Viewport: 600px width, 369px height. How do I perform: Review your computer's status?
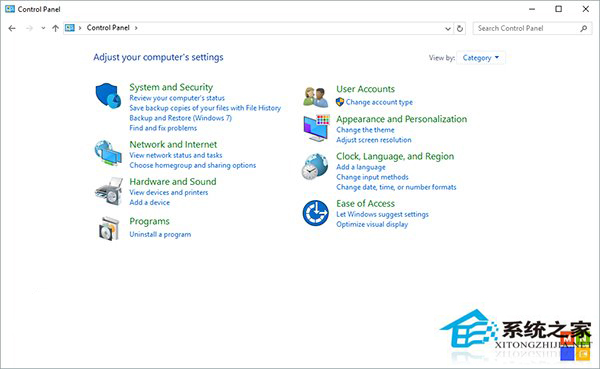(177, 98)
